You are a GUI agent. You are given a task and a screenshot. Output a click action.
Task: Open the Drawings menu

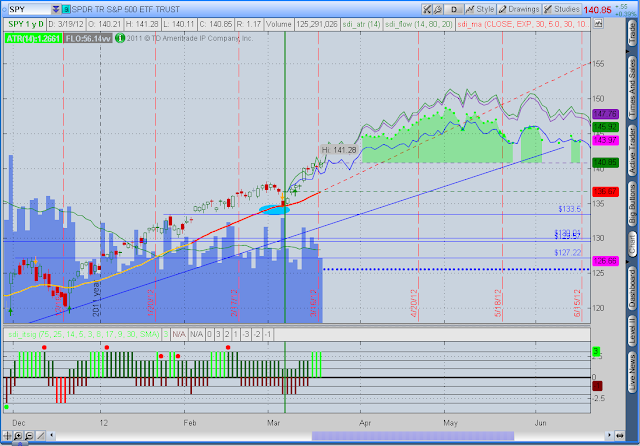click(x=519, y=9)
